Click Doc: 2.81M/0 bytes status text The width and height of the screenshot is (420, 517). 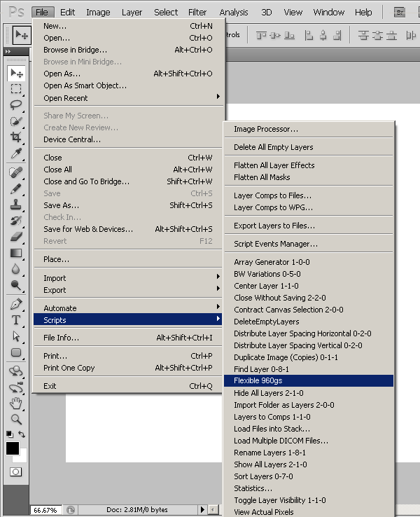tap(136, 510)
